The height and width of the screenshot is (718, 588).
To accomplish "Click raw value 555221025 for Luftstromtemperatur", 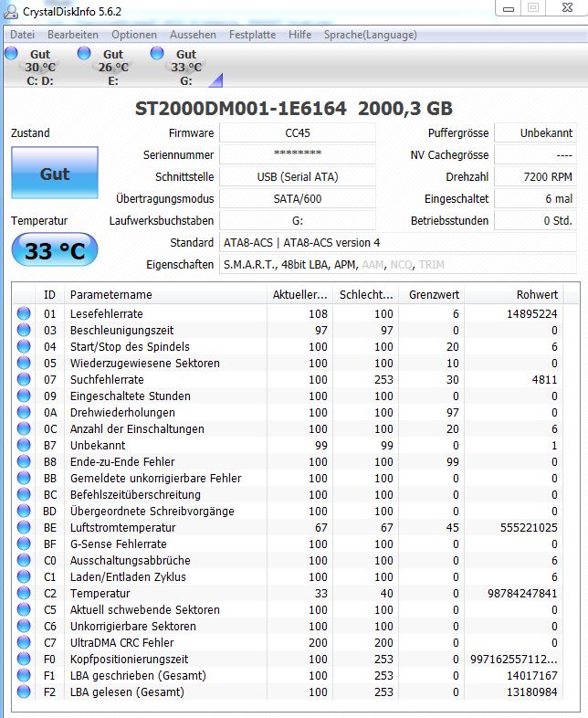I will 529,527.
